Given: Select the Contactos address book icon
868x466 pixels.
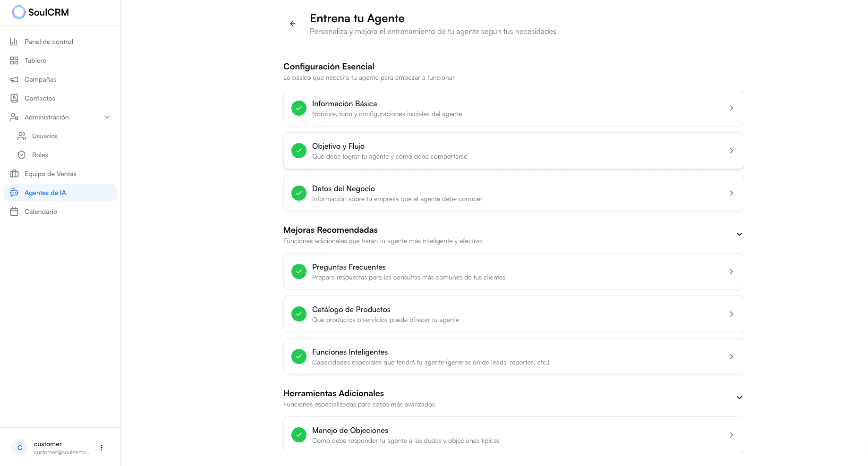Looking at the screenshot, I should 15,98.
